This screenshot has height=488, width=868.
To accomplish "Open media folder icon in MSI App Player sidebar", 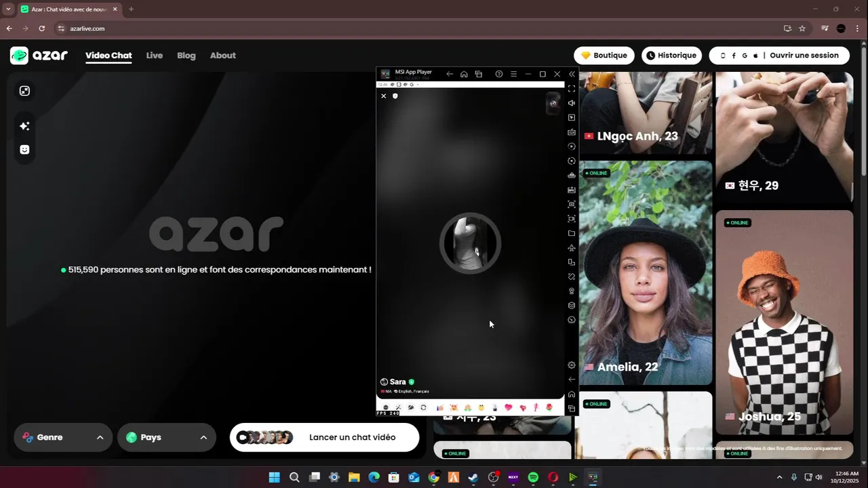I will pyautogui.click(x=572, y=233).
